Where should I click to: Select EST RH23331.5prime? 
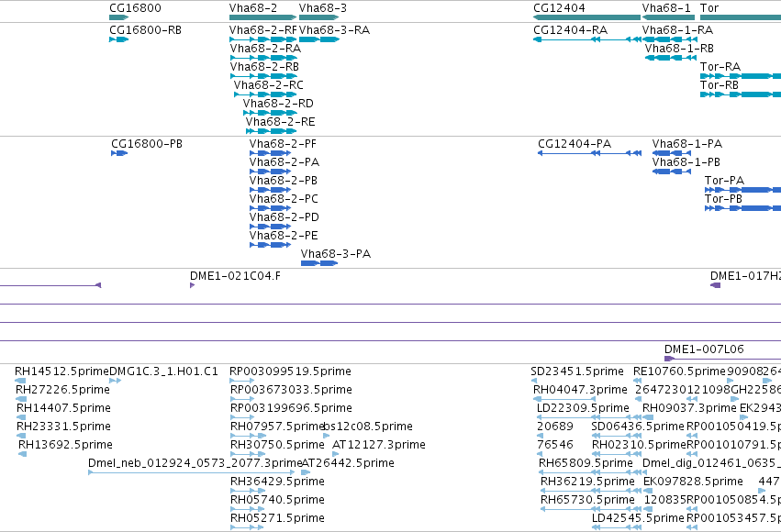coord(63,427)
